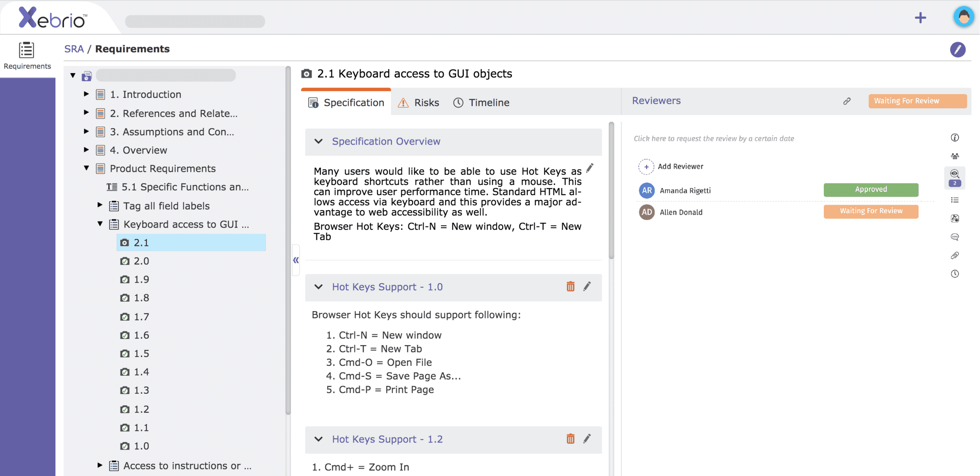Viewport: 980px width, 476px height.
Task: Click the grey search bar in header
Action: pyautogui.click(x=195, y=21)
